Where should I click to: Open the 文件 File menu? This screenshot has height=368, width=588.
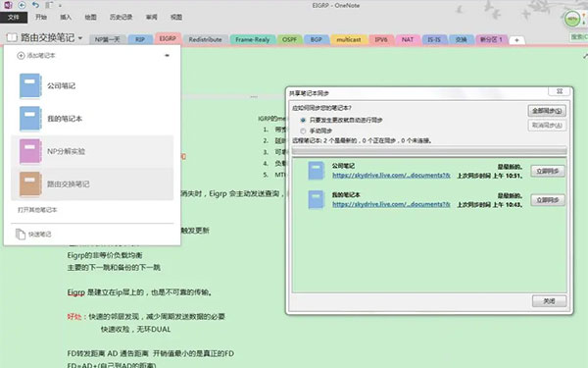click(14, 18)
